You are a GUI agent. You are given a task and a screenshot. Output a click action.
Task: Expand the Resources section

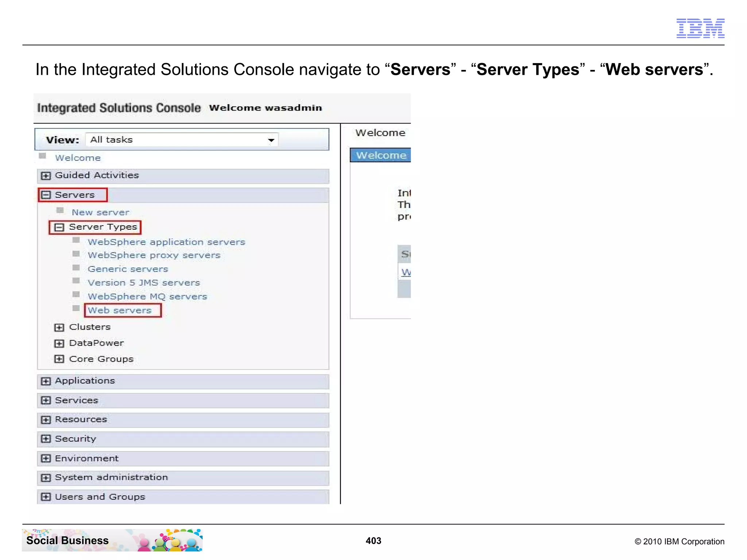pyautogui.click(x=46, y=420)
